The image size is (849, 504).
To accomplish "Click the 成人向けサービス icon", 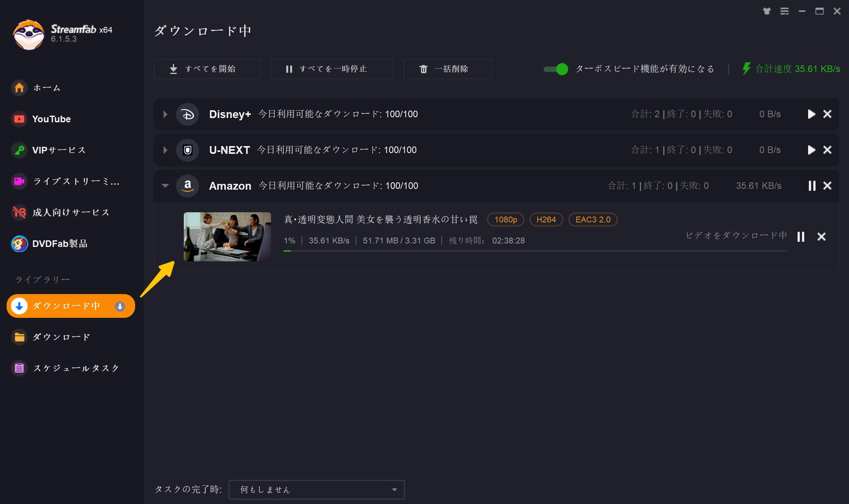I will click(19, 212).
